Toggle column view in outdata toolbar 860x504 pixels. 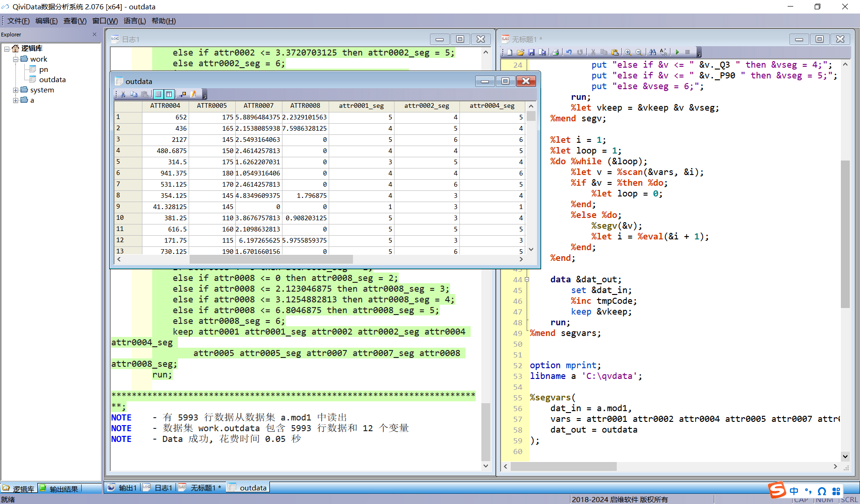click(x=169, y=94)
